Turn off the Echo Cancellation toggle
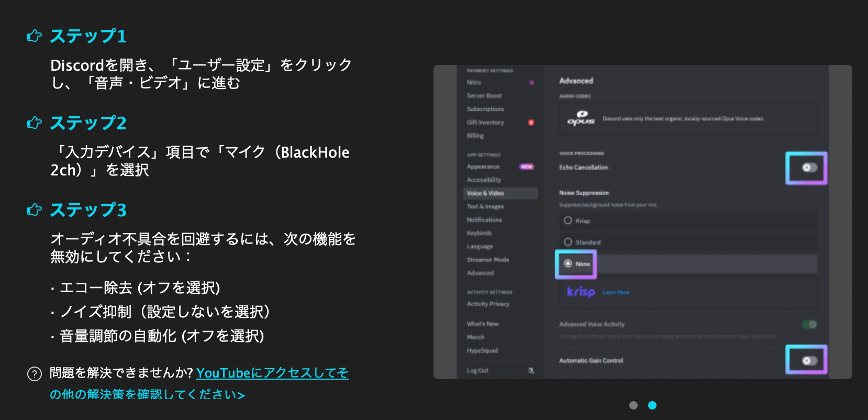 tap(809, 168)
